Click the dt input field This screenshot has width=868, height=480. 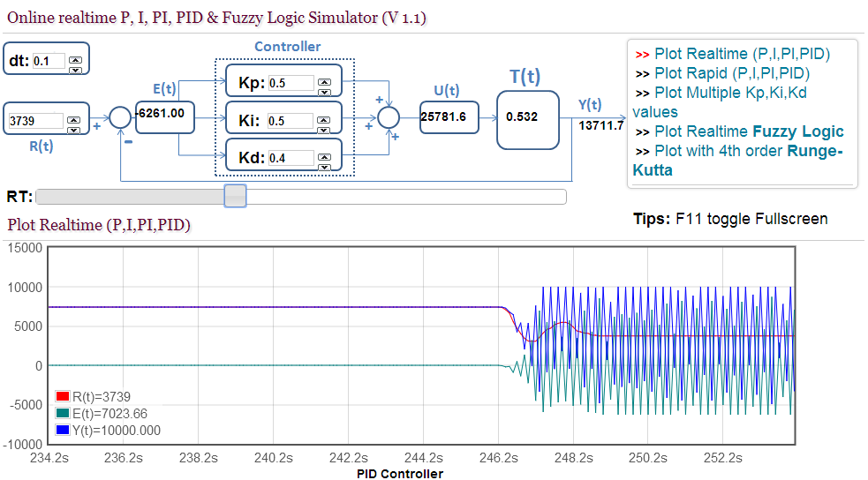pos(49,62)
